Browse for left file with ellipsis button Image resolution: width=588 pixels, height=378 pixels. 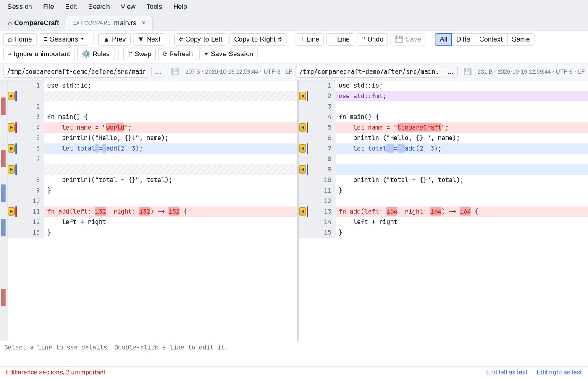(x=158, y=71)
